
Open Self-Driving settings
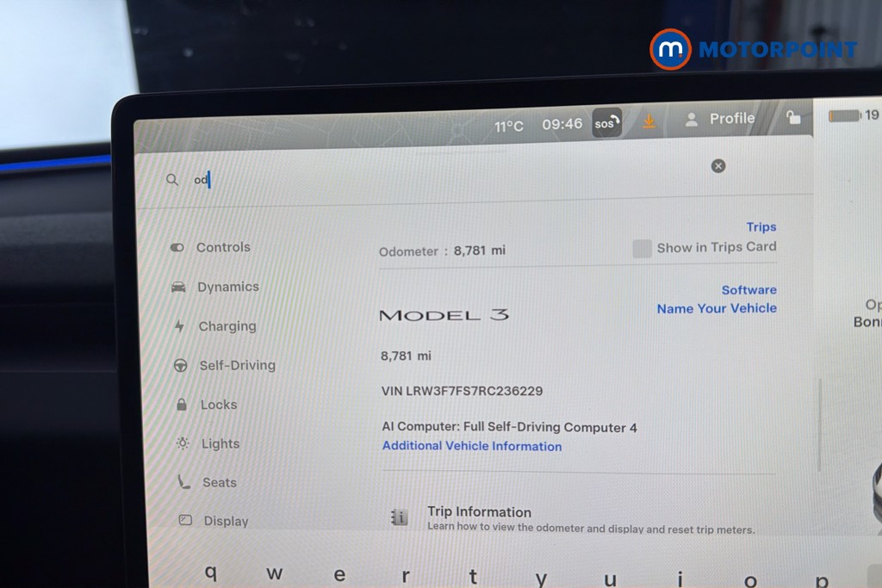(237, 365)
